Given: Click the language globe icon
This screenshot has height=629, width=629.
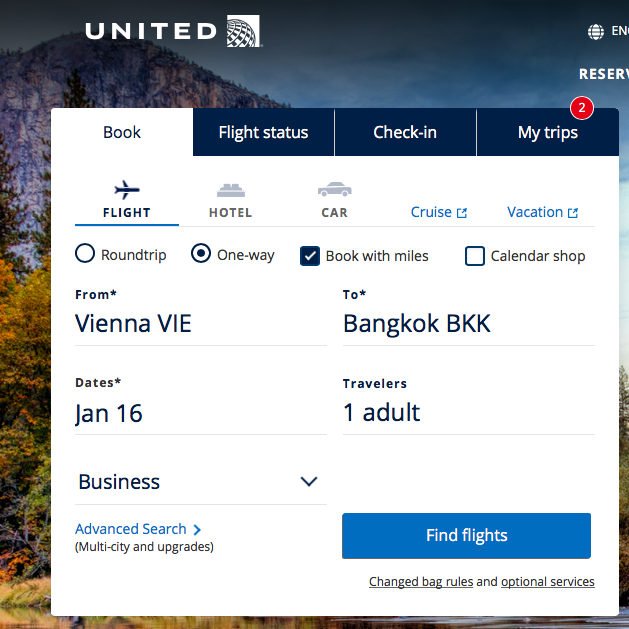Looking at the screenshot, I should (x=596, y=32).
